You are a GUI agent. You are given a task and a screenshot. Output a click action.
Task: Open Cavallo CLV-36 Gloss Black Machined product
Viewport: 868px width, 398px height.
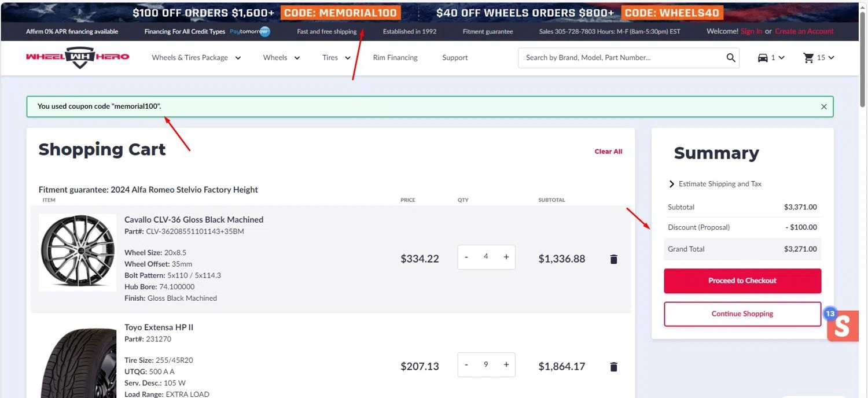194,220
